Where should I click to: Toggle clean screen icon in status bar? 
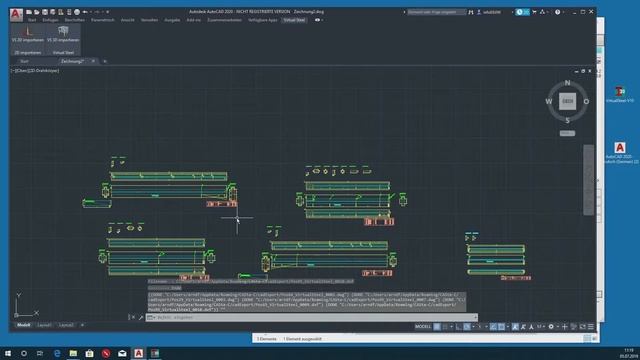pyautogui.click(x=583, y=327)
